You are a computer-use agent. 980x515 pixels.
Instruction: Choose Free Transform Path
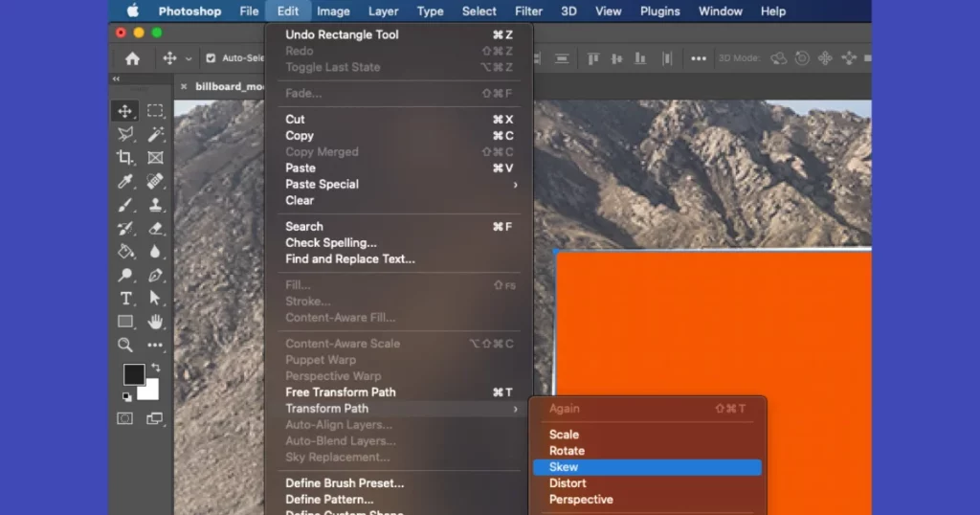[399, 392]
